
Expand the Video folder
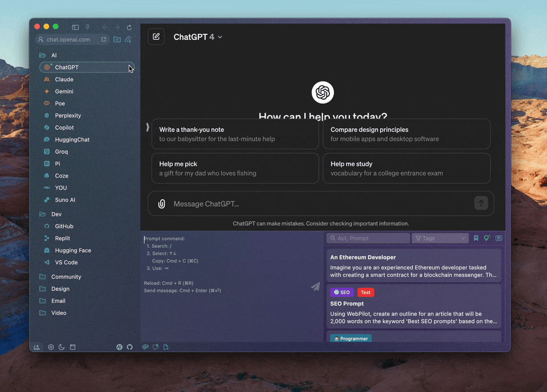pyautogui.click(x=43, y=313)
